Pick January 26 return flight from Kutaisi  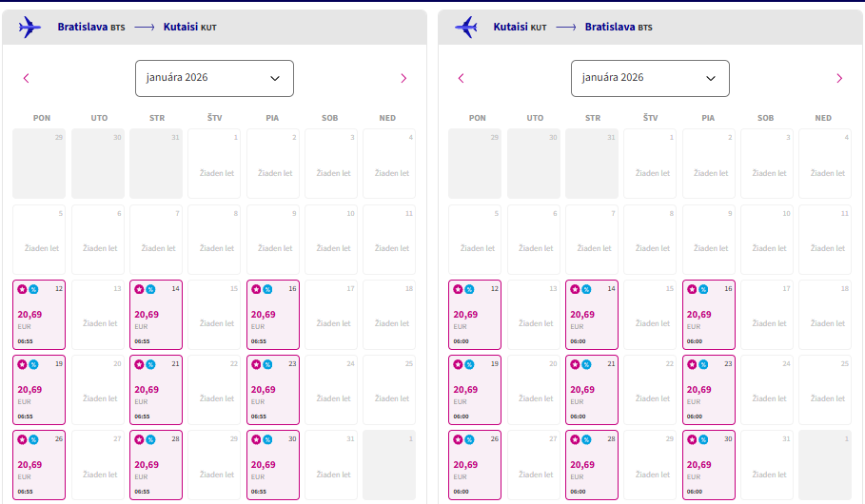coord(477,465)
